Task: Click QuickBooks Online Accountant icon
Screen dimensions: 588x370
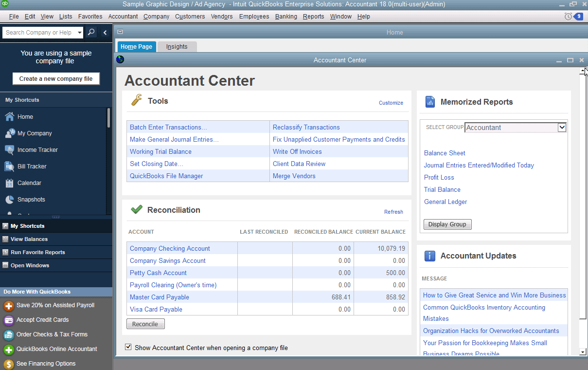Action: click(x=8, y=350)
